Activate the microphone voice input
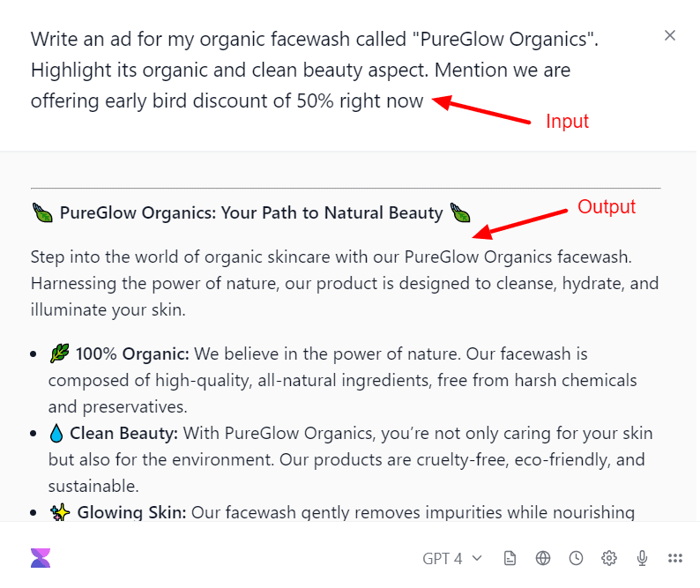Image resolution: width=700 pixels, height=588 pixels. [x=643, y=558]
